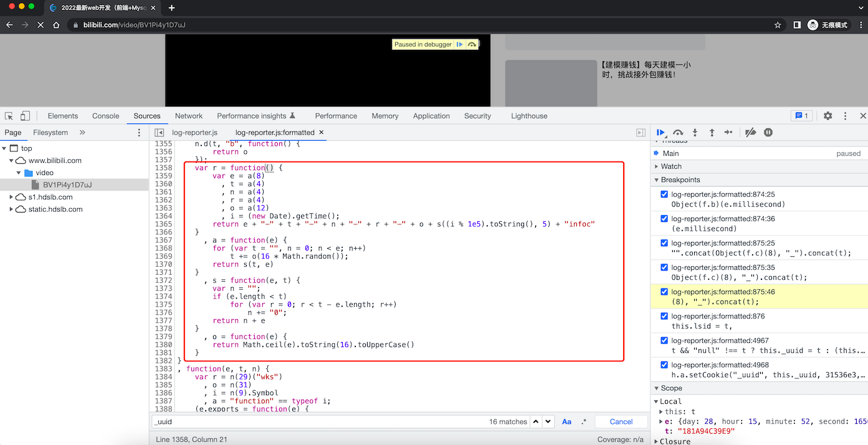Open the console messages badge showing 1

coord(801,116)
